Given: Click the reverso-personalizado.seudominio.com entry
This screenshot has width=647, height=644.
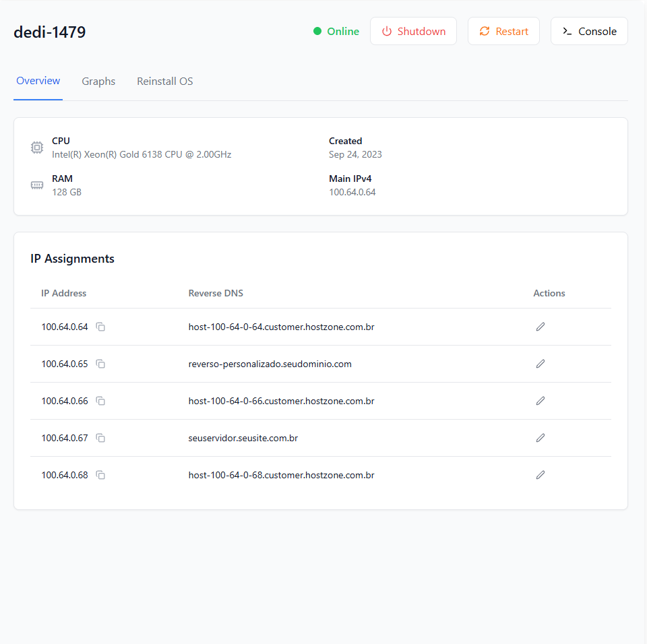Looking at the screenshot, I should [x=270, y=364].
